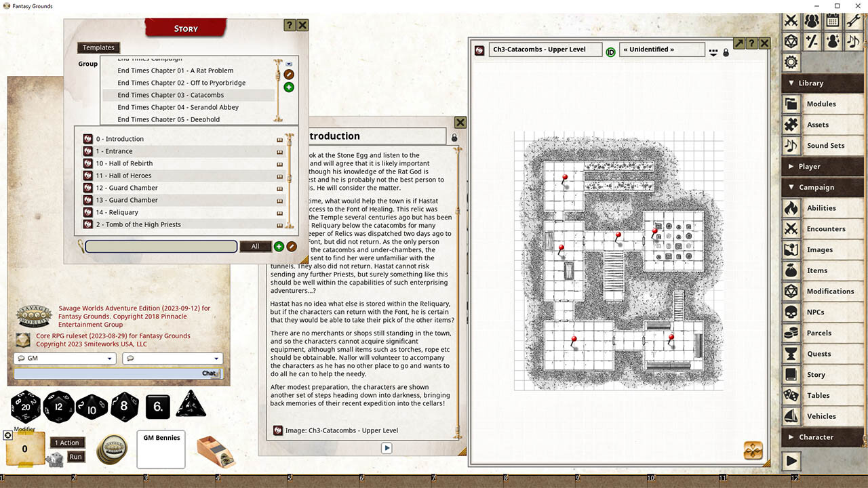Click the lock icon on the map window
This screenshot has height=488, width=868.
tap(726, 52)
